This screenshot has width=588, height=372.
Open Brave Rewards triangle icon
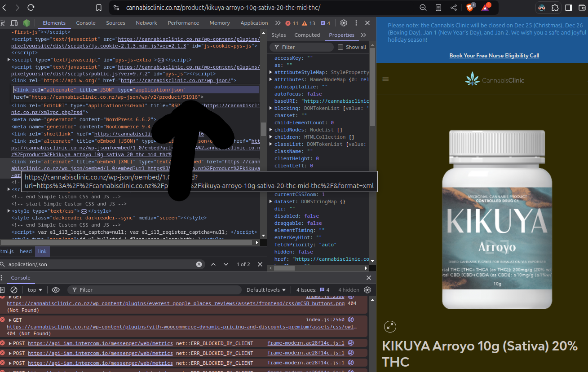(x=486, y=8)
